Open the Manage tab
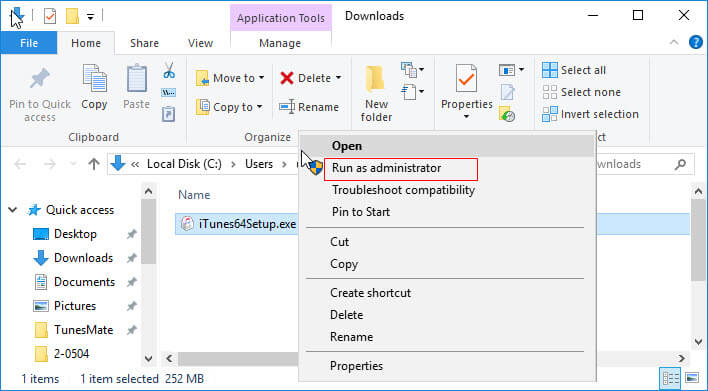The width and height of the screenshot is (708, 391). [x=280, y=43]
